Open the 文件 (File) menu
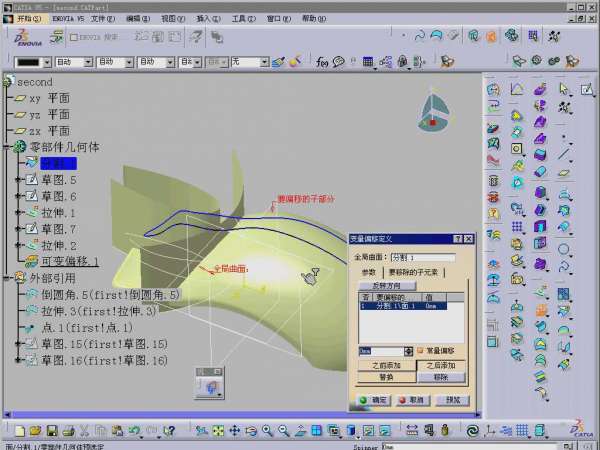 pos(103,18)
